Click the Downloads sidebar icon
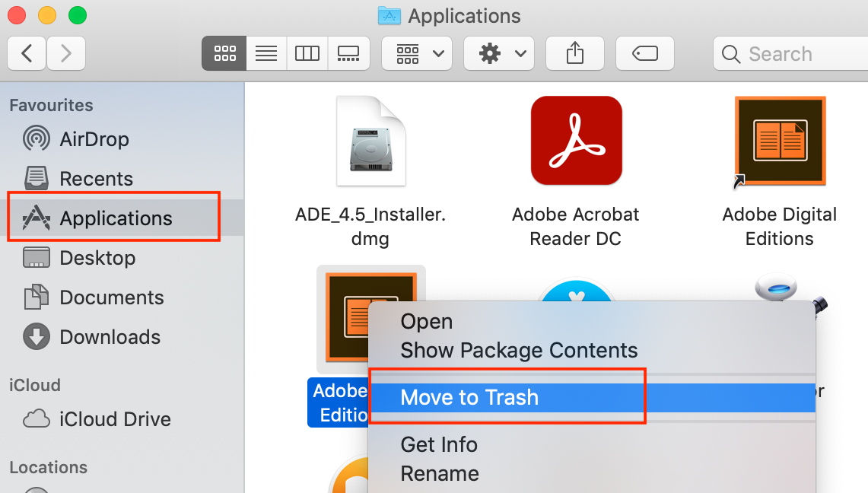 point(37,336)
